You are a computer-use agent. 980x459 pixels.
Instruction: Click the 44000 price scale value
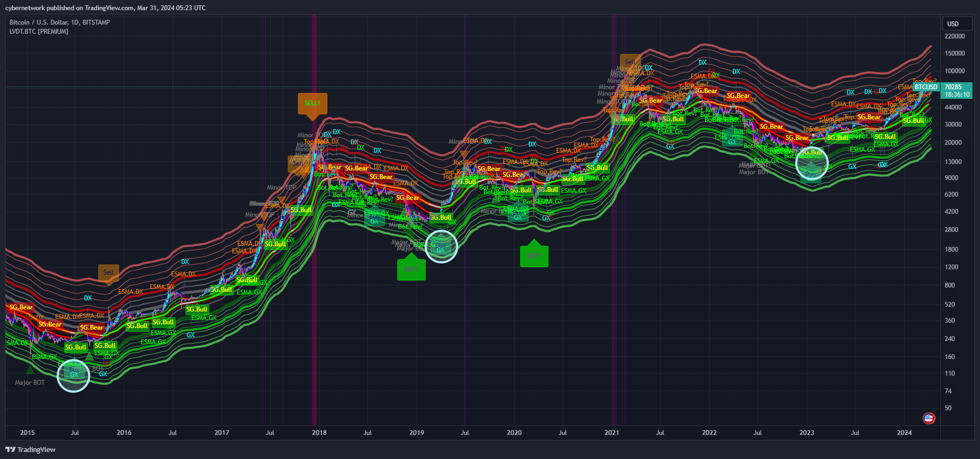[x=953, y=107]
